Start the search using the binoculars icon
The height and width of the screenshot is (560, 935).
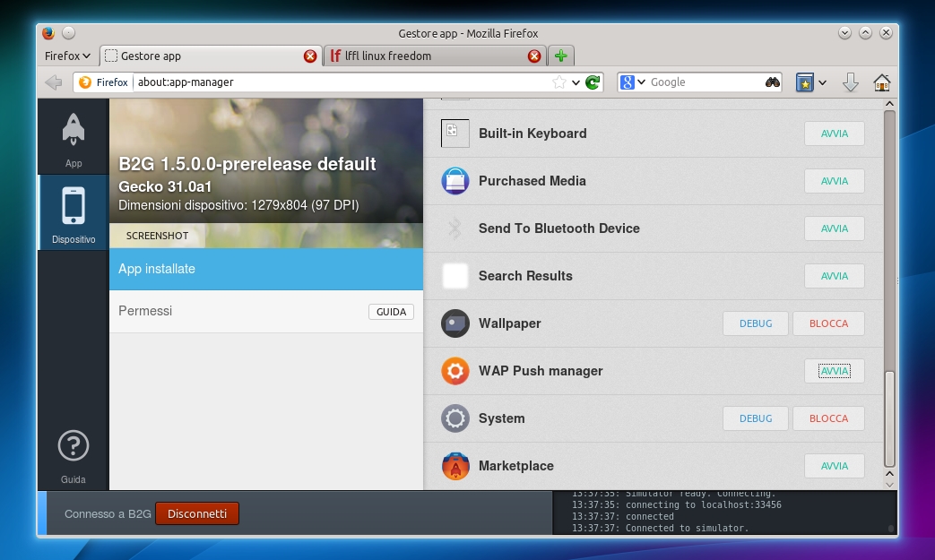tap(773, 82)
